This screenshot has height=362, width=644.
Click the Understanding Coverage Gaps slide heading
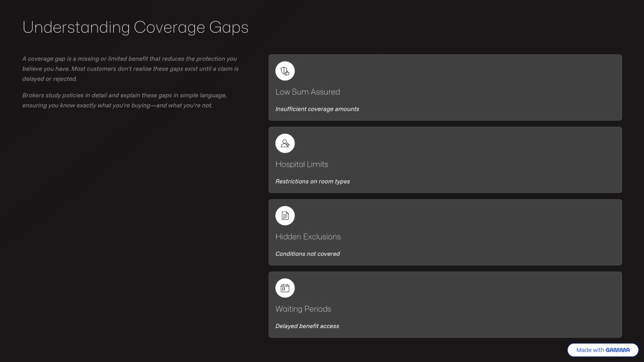135,28
